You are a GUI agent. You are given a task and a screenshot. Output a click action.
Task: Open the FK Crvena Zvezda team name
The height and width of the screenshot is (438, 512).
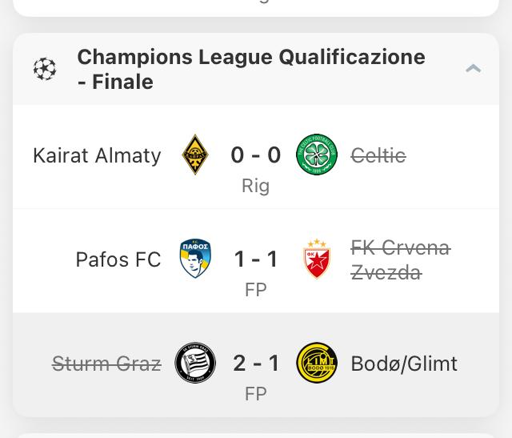pyautogui.click(x=401, y=260)
